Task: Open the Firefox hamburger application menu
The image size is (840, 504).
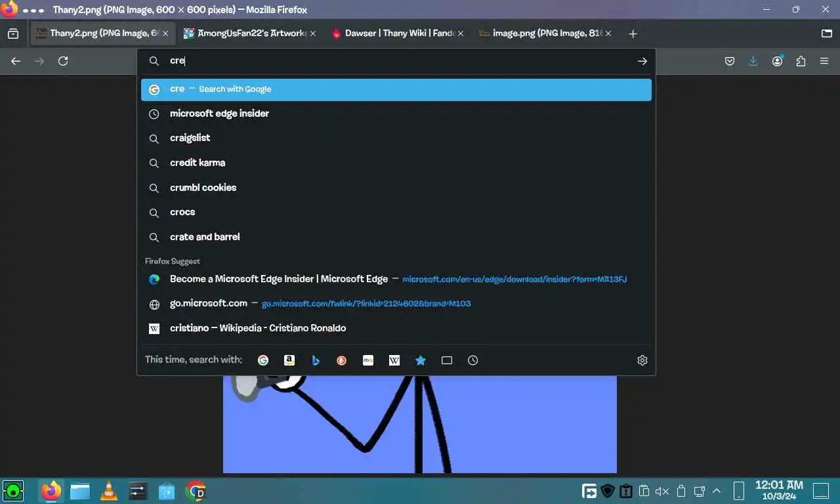Action: point(825,61)
